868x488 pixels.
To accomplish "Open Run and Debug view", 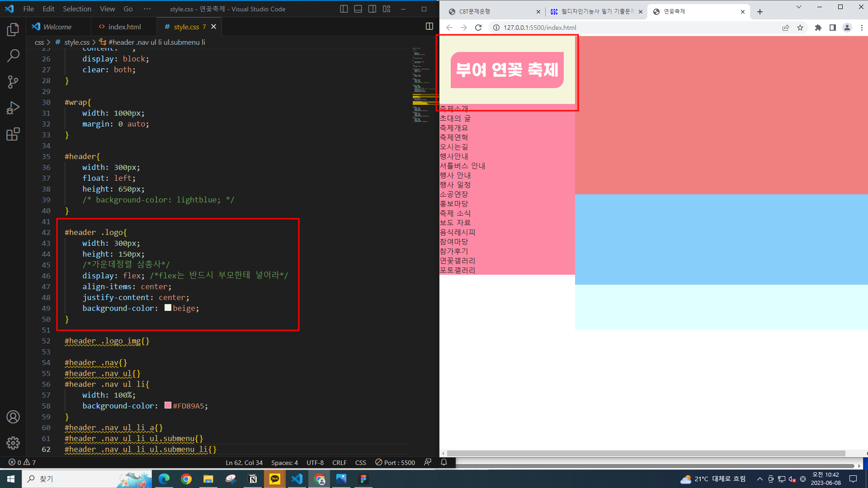I will [x=13, y=108].
